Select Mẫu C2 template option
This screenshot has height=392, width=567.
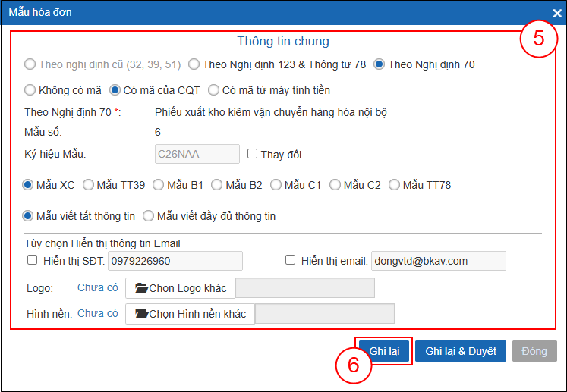334,184
